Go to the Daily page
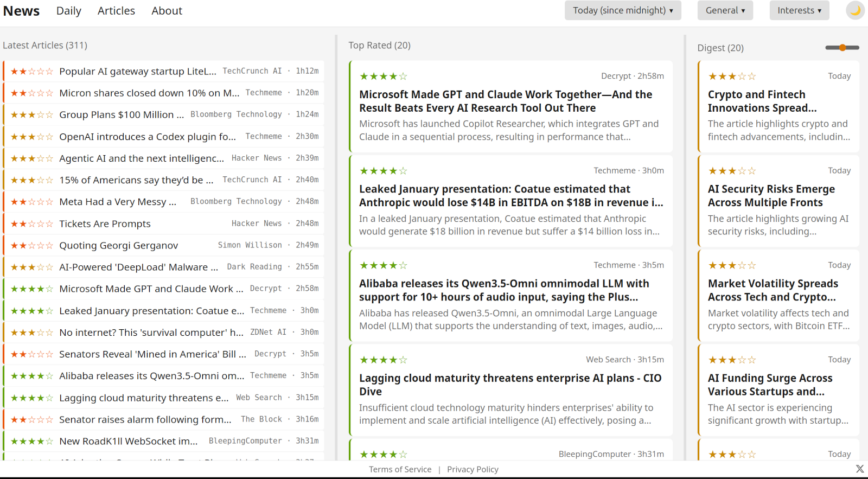This screenshot has width=868, height=479. (69, 11)
